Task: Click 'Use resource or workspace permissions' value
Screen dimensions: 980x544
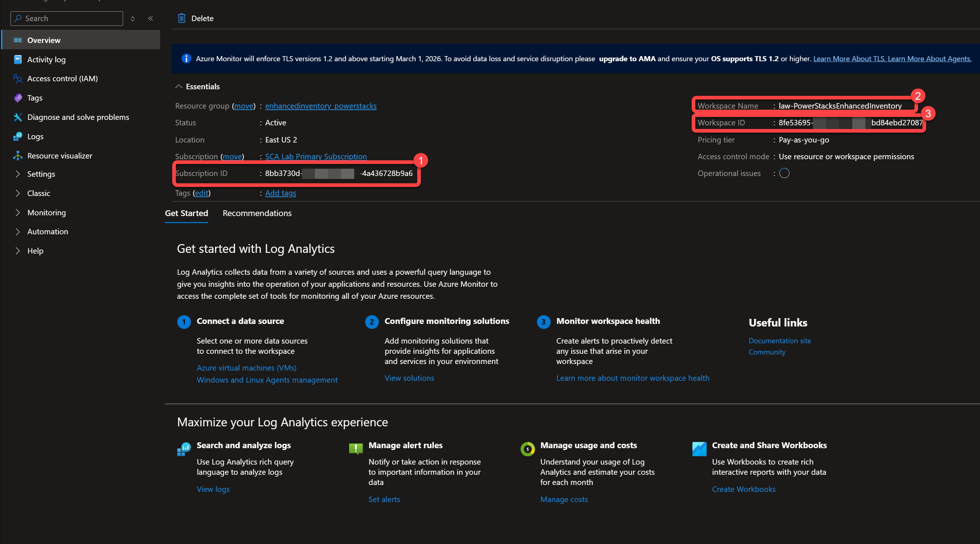Action: [846, 156]
